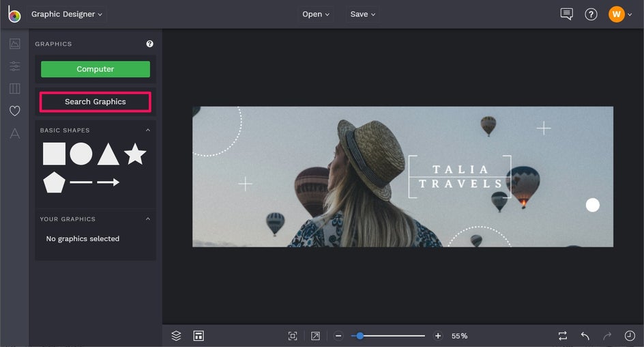Add the star basic shape
Viewport: 644px width, 347px height.
tap(135, 154)
